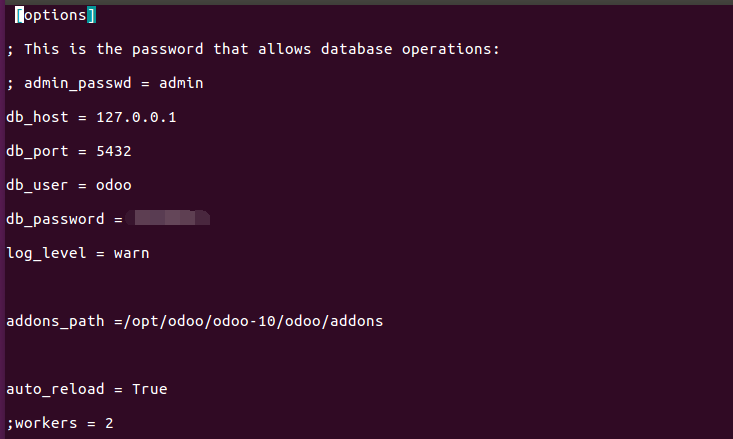Click the addons_path key name
This screenshot has width=733, height=439.
(x=55, y=321)
